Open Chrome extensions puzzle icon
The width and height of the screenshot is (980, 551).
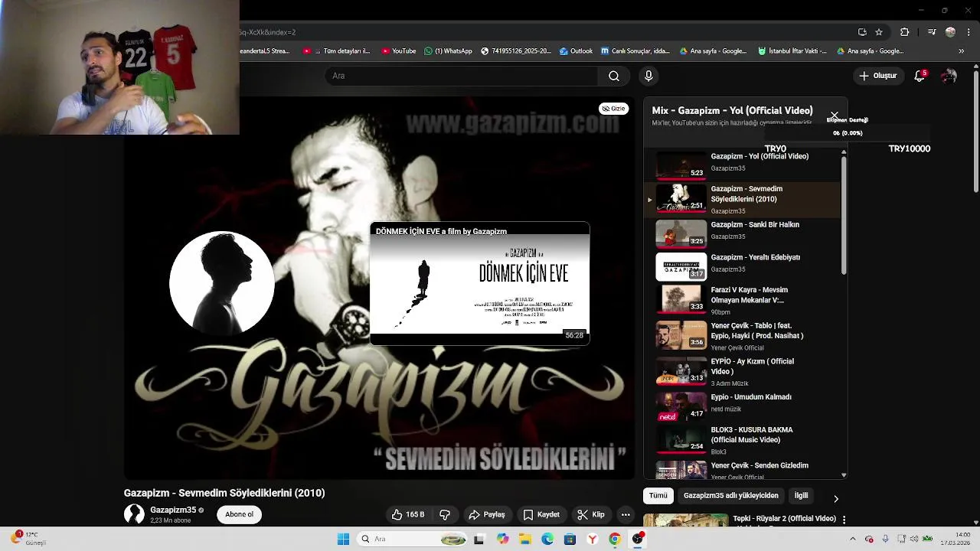pyautogui.click(x=904, y=32)
